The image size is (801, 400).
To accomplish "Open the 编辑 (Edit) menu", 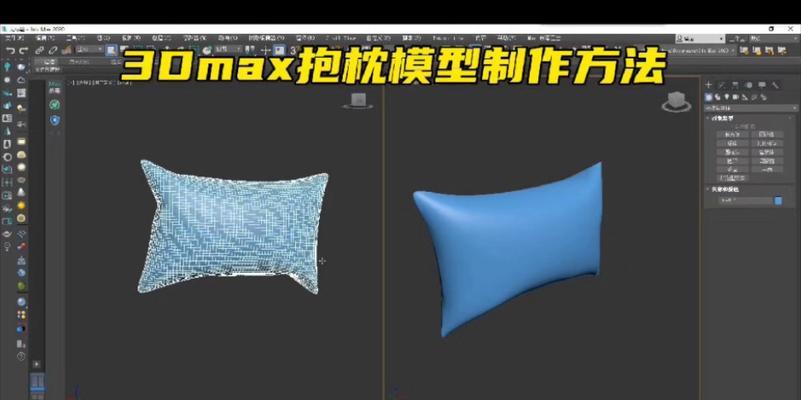I will click(45, 38).
